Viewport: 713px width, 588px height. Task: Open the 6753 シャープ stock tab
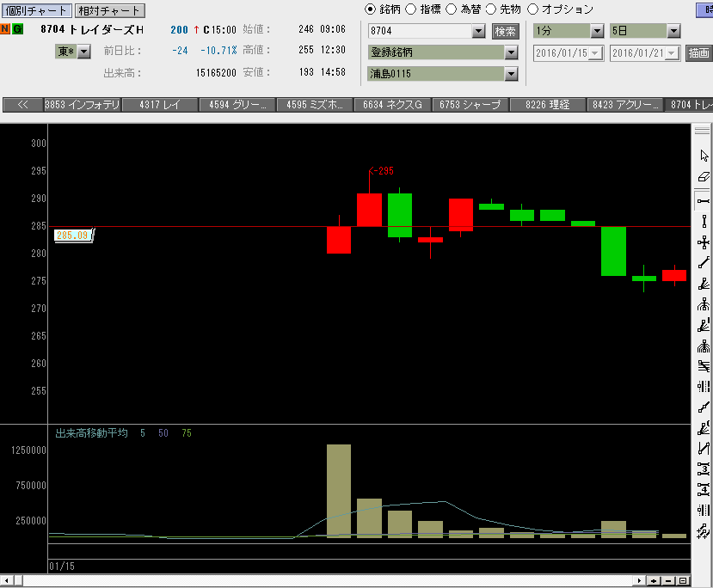pos(470,105)
